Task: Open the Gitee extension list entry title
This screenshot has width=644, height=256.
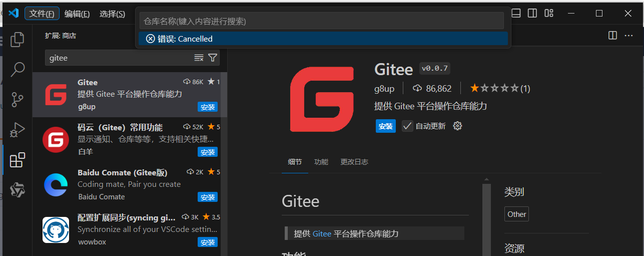Action: 88,82
